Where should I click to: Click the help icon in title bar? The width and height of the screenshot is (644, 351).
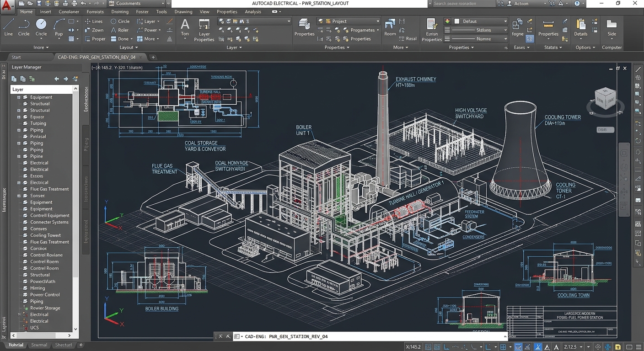tap(577, 3)
